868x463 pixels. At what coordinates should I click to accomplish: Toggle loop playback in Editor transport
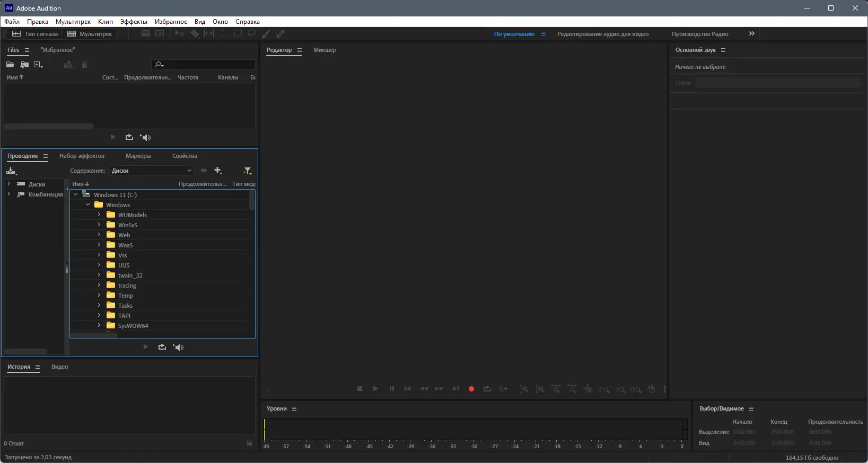pos(487,389)
